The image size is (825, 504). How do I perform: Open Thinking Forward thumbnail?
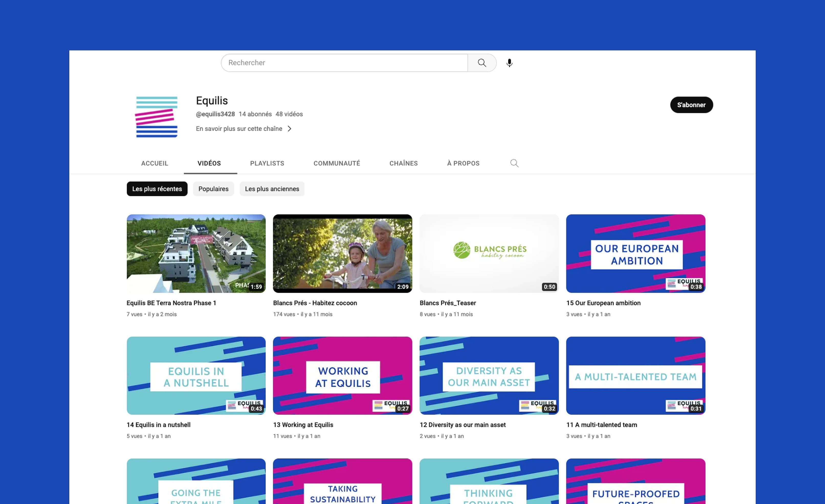click(x=489, y=481)
